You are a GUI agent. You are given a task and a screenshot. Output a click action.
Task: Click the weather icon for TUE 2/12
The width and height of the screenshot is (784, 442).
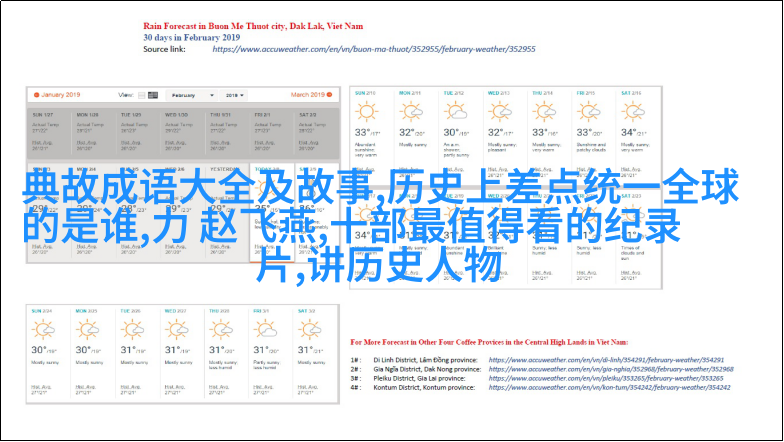pyautogui.click(x=456, y=112)
